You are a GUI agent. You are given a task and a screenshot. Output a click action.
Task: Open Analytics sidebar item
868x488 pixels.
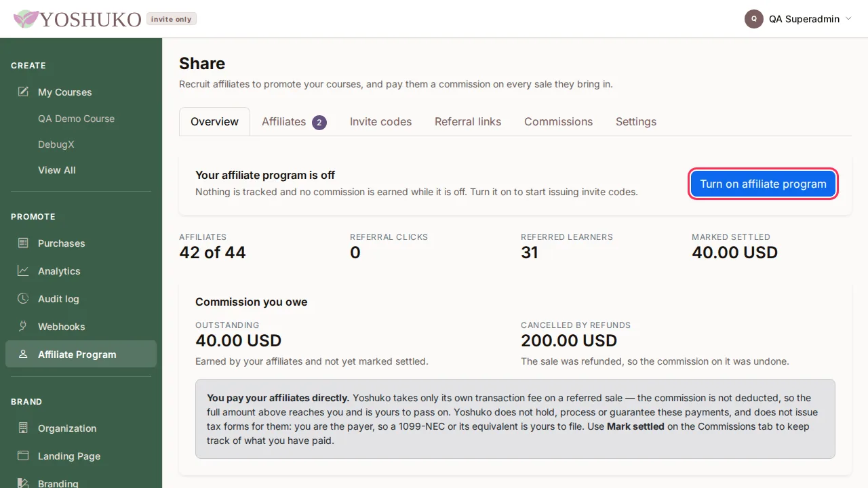(81, 270)
